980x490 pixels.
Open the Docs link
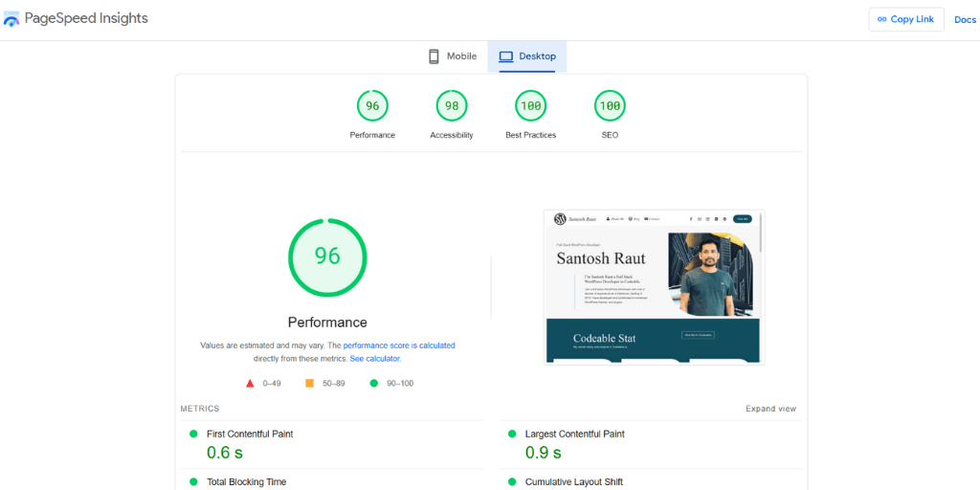965,19
